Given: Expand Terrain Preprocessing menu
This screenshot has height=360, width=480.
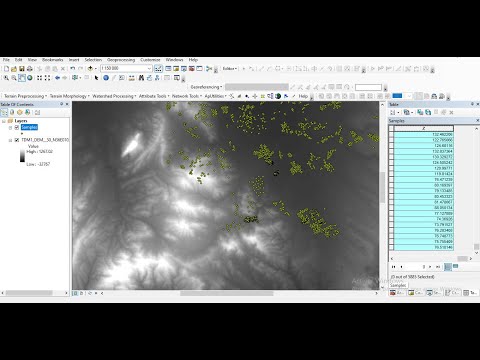Looking at the screenshot, I should [25, 96].
